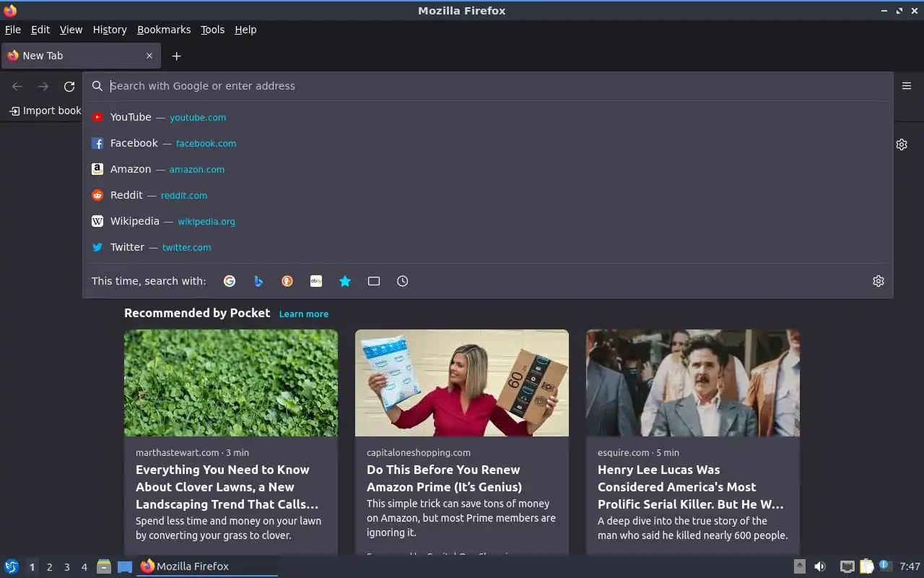Open search settings gear in dropdown
Screen dimensions: 924x578
[879, 281]
